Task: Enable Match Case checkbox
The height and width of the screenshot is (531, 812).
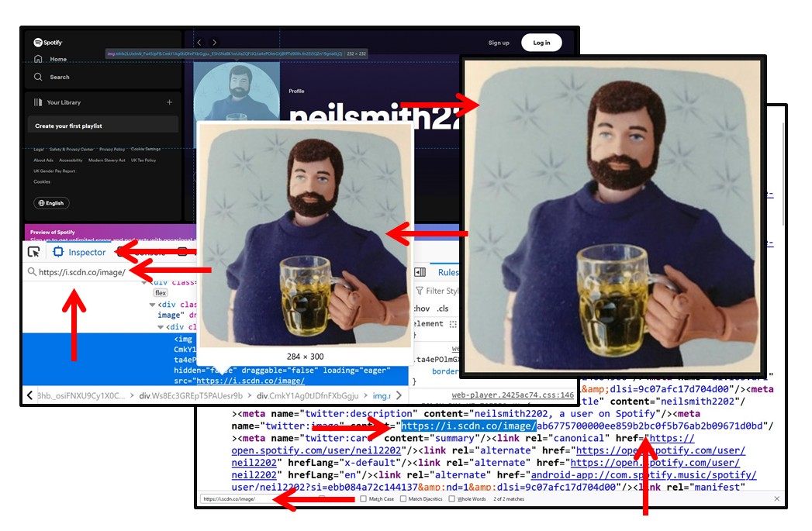Action: [364, 499]
